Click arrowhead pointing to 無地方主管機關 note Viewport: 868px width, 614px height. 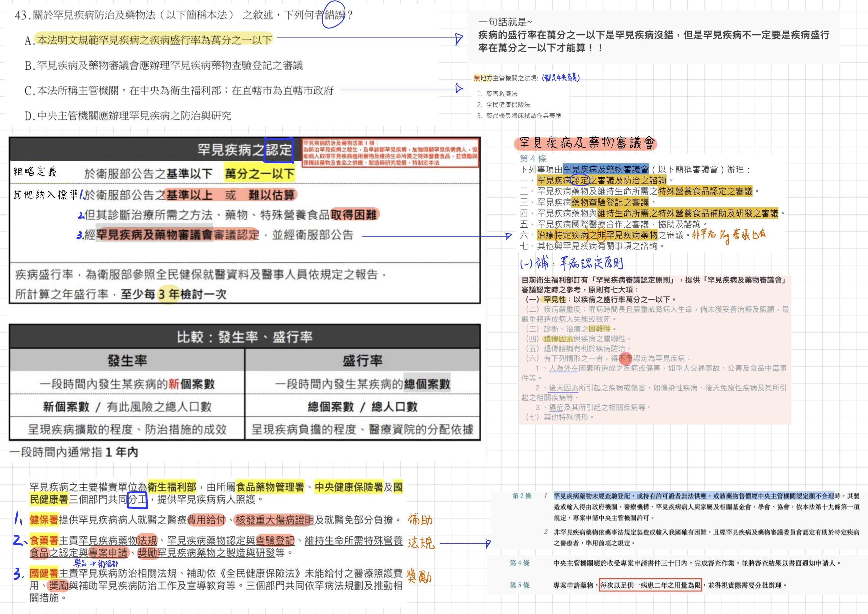pos(459,89)
